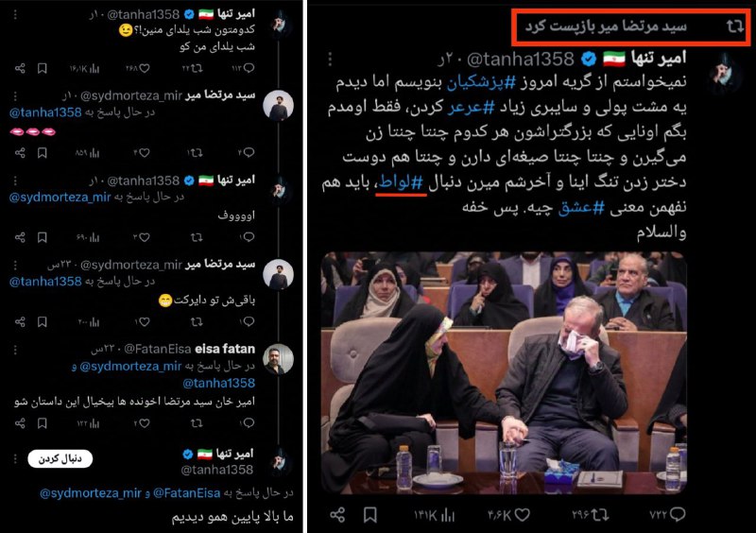Image resolution: width=756 pixels, height=533 pixels.
Task: Open more options on eisa fatan reply
Action: (x=15, y=350)
